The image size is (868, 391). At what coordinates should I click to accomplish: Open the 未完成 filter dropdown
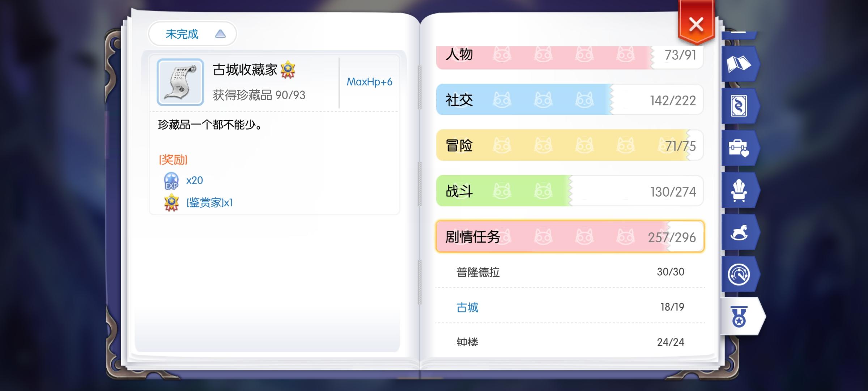[192, 34]
